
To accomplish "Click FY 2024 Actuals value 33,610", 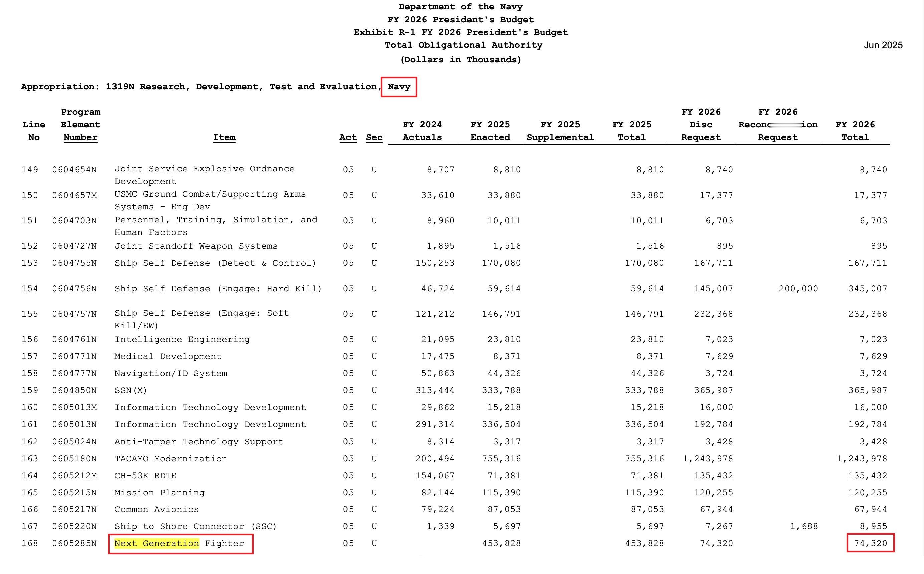I will (438, 195).
